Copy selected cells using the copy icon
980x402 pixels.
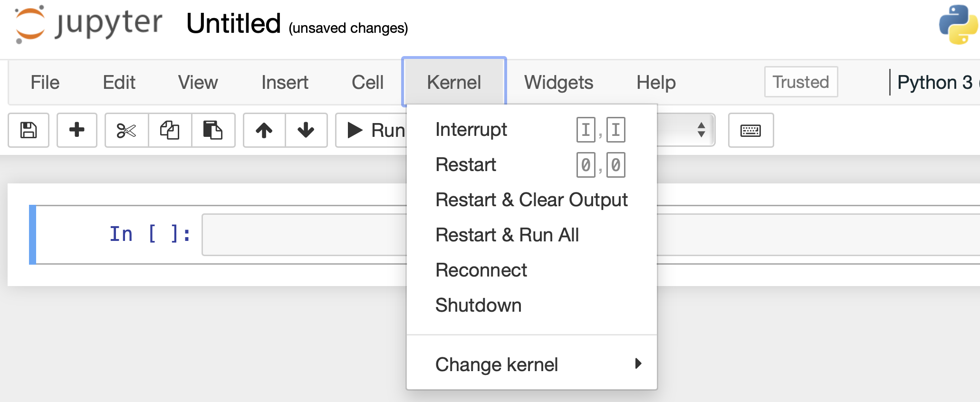coord(170,130)
